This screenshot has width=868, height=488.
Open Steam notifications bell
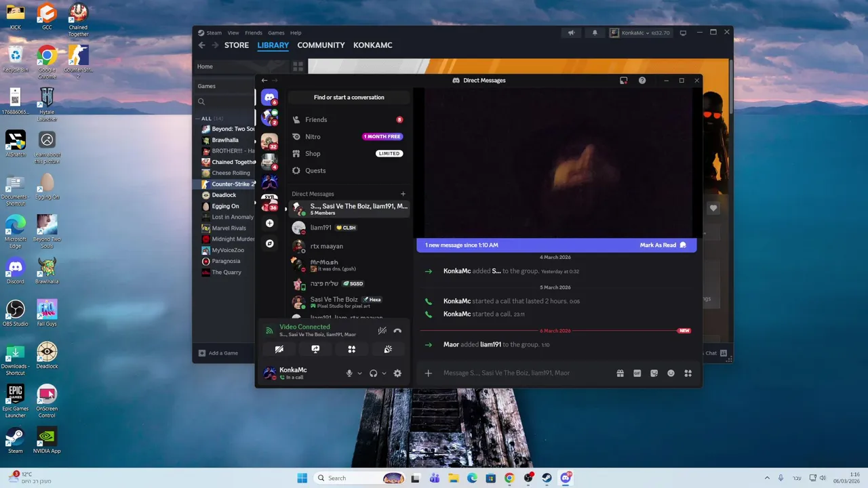[595, 33]
